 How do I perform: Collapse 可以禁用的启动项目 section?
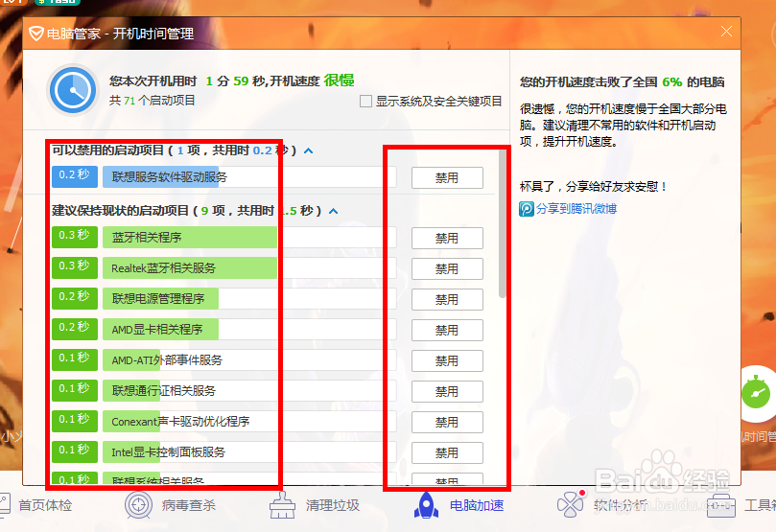coord(308,150)
